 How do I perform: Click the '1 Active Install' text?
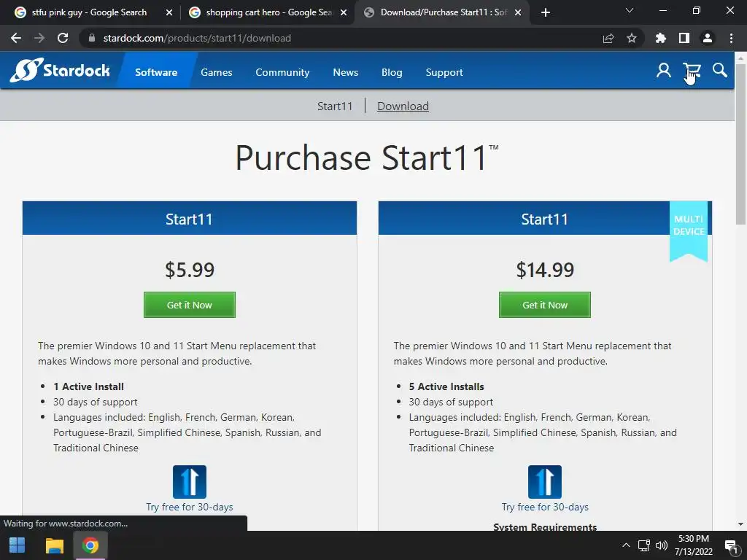pos(88,386)
